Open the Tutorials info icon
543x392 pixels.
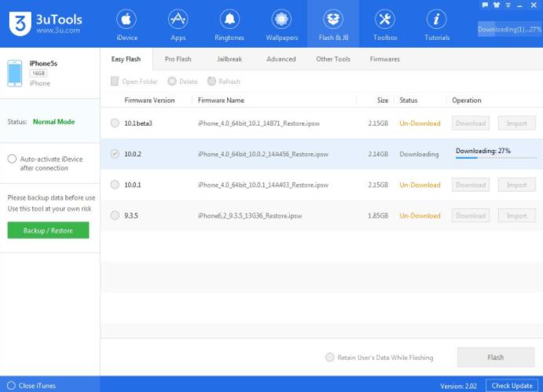[436, 20]
